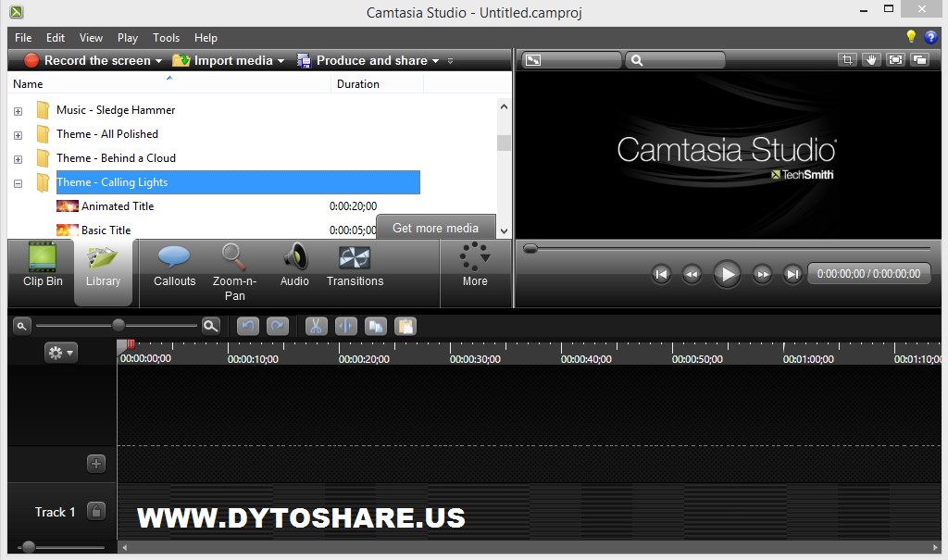Select Animated Title library item
Image resolution: width=948 pixels, height=560 pixels.
coord(118,206)
